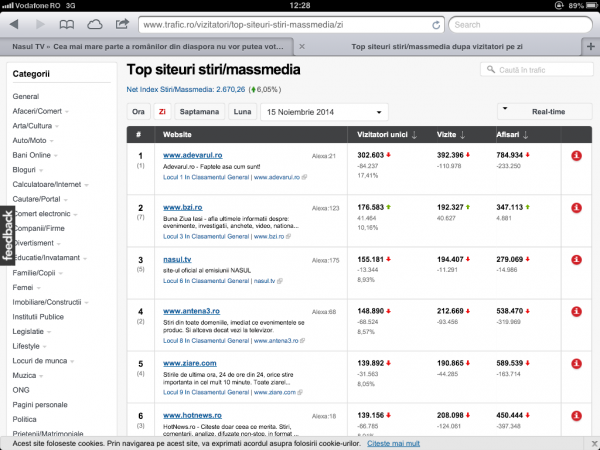Viewport: 600px width, 450px height.
Task: Switch to Luna period view
Action: click(243, 112)
